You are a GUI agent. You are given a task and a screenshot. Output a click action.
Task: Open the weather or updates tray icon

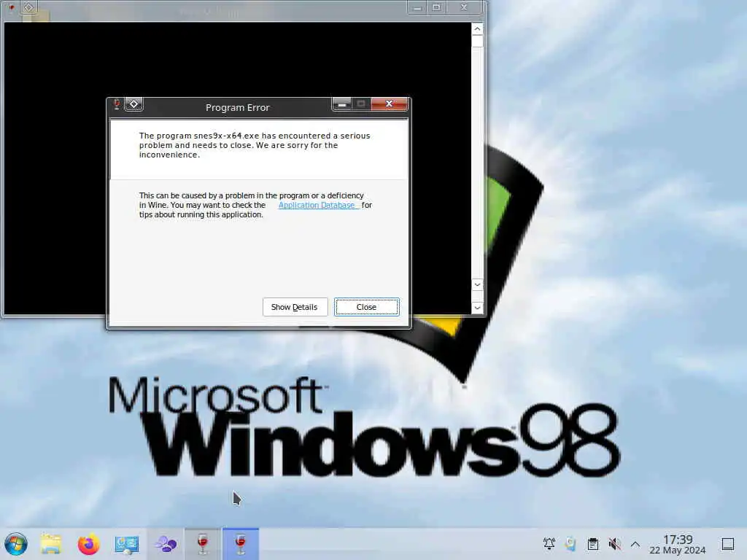pyautogui.click(x=570, y=543)
